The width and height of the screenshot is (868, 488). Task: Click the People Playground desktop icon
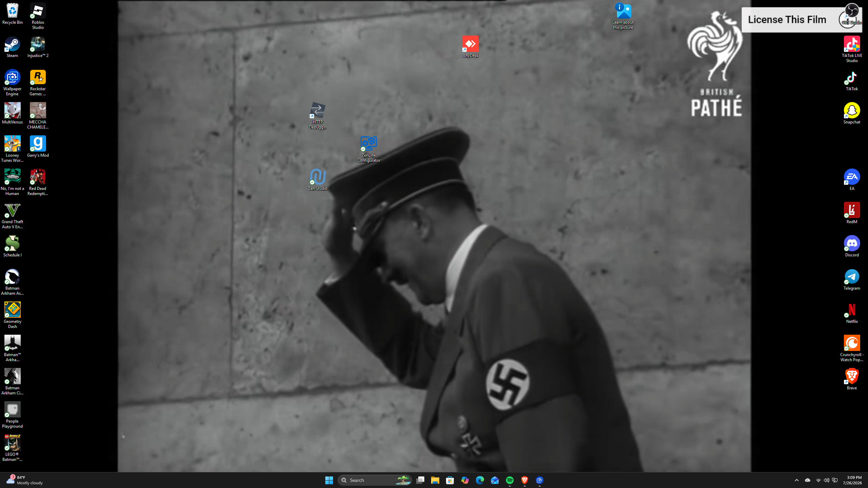pyautogui.click(x=13, y=415)
